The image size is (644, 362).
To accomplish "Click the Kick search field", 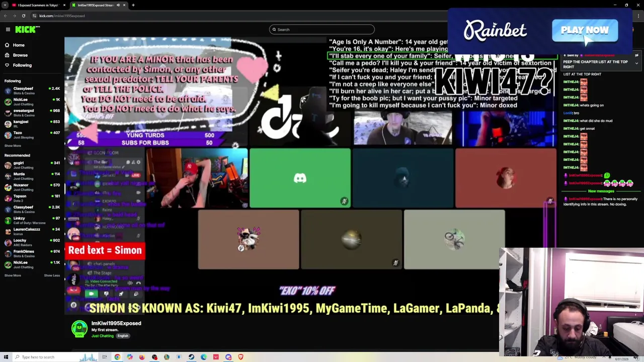I will click(322, 30).
